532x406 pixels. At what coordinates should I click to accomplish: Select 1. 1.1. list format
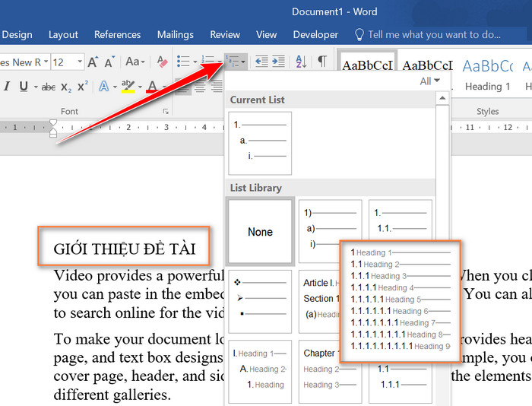(x=401, y=220)
